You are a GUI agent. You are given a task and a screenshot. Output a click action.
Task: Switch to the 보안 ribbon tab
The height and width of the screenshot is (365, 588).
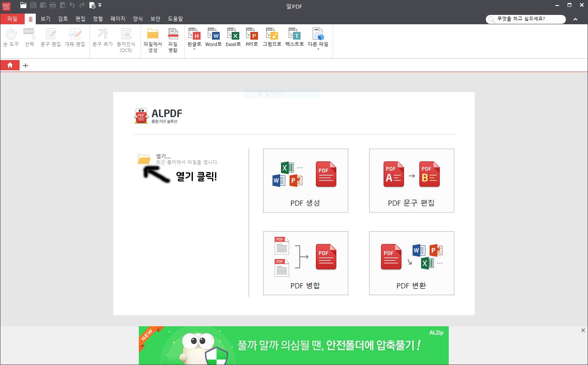pos(155,19)
